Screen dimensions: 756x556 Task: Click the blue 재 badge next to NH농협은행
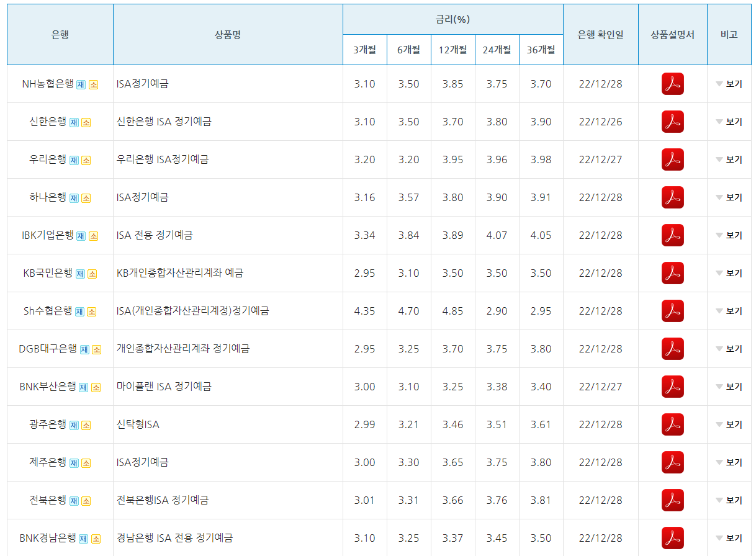pos(81,85)
